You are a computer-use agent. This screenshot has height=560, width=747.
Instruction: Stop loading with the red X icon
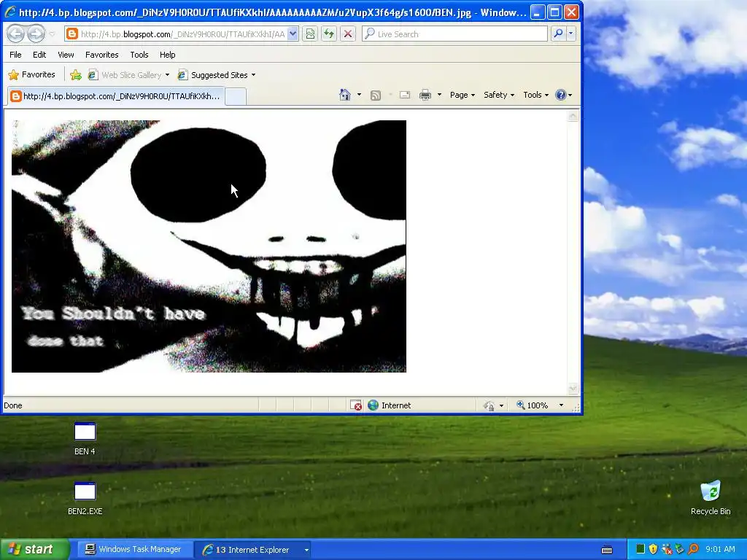(348, 34)
